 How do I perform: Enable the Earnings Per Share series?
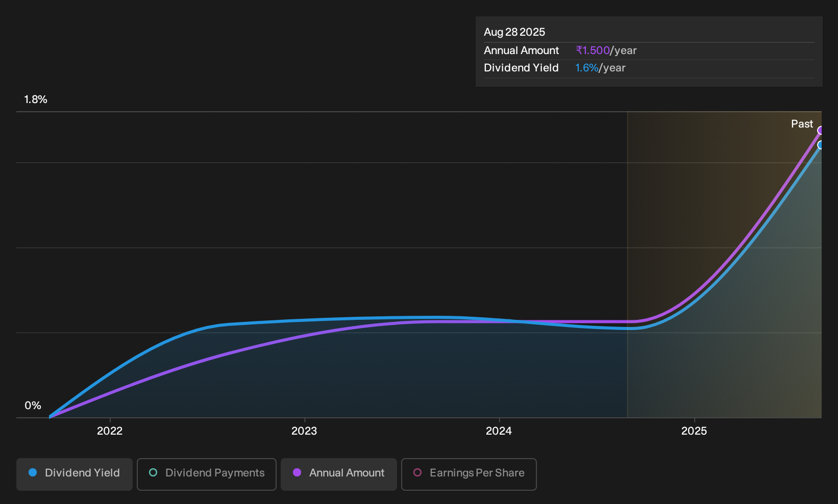click(x=469, y=474)
